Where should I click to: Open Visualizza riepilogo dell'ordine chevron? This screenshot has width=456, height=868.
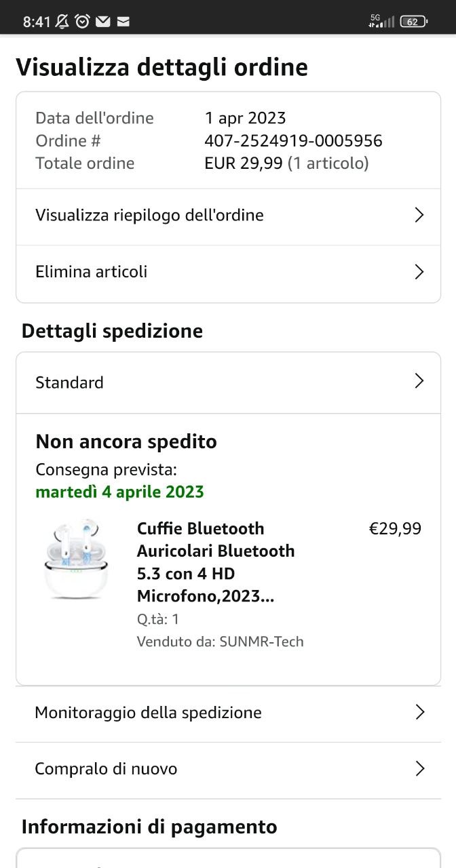(419, 216)
